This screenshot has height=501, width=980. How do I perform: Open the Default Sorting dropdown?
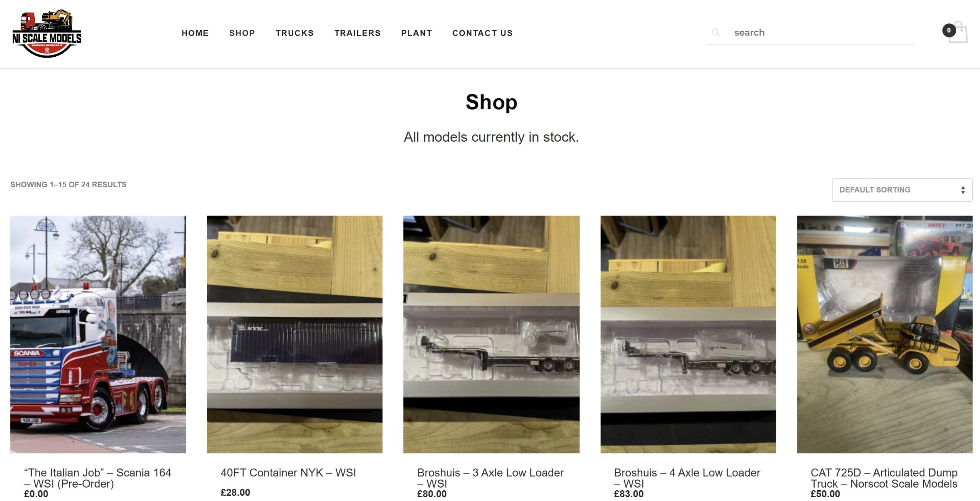[902, 190]
